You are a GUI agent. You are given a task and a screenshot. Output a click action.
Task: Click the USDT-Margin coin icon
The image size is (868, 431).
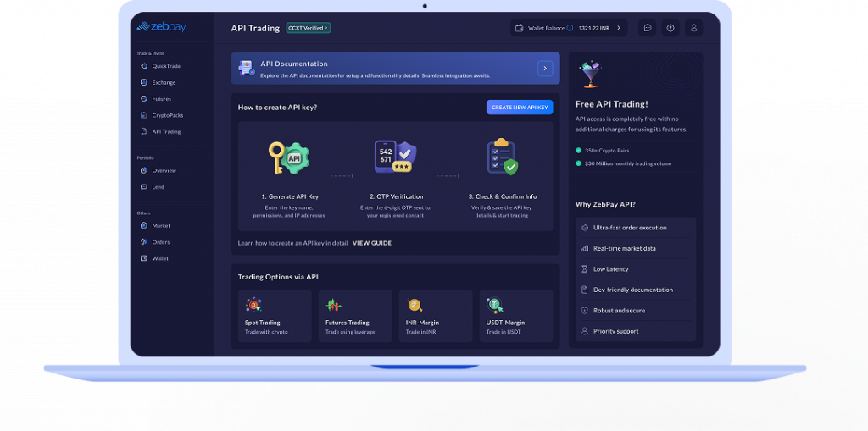pos(495,305)
